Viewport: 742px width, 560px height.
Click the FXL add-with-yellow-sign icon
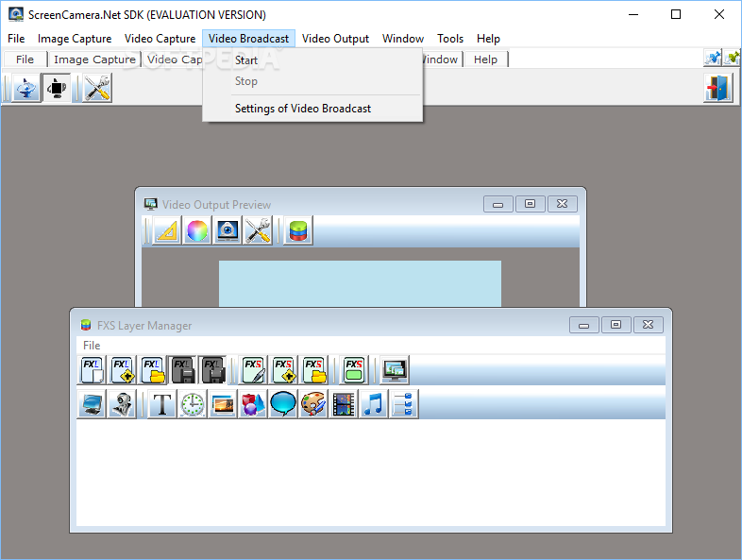pos(123,369)
